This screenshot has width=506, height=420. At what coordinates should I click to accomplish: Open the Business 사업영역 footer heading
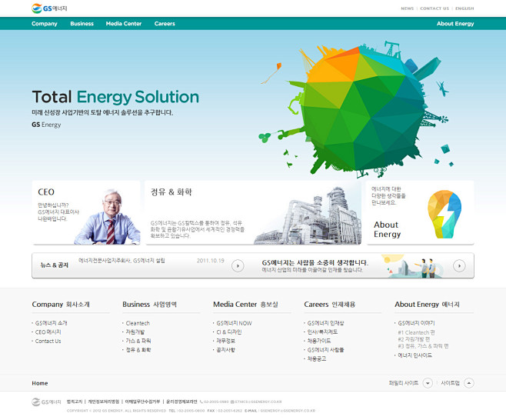149,304
